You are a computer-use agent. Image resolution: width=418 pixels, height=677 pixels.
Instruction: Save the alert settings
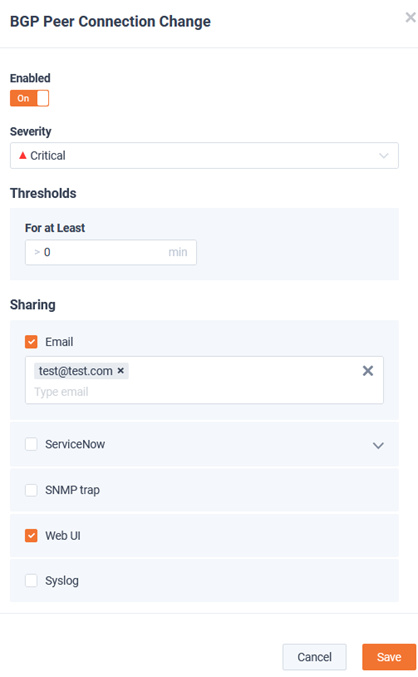[x=389, y=657]
